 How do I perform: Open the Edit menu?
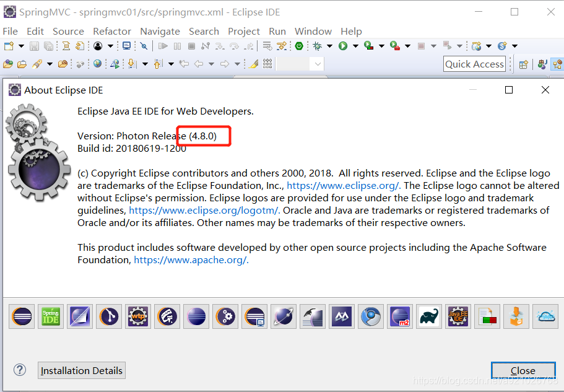click(35, 32)
